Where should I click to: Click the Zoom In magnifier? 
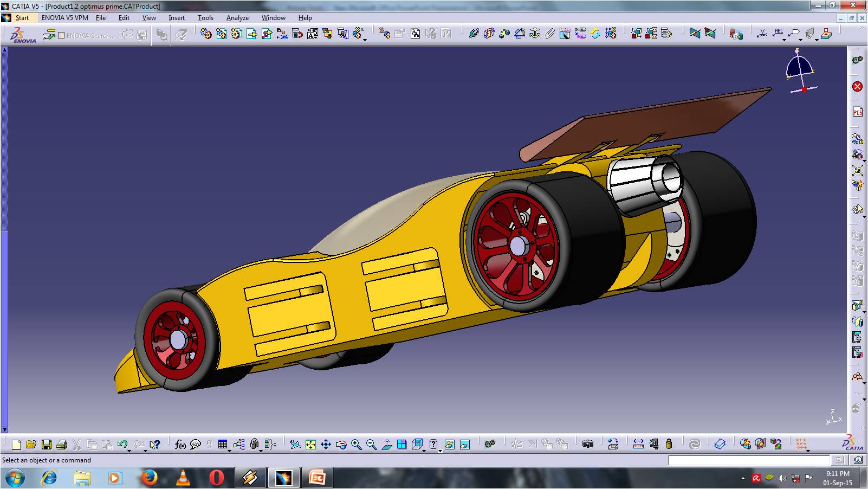356,445
